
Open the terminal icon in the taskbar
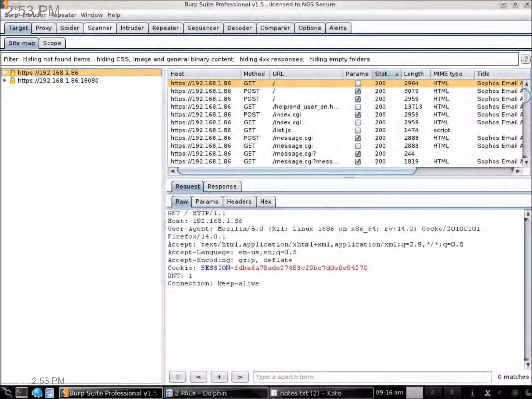click(x=21, y=393)
